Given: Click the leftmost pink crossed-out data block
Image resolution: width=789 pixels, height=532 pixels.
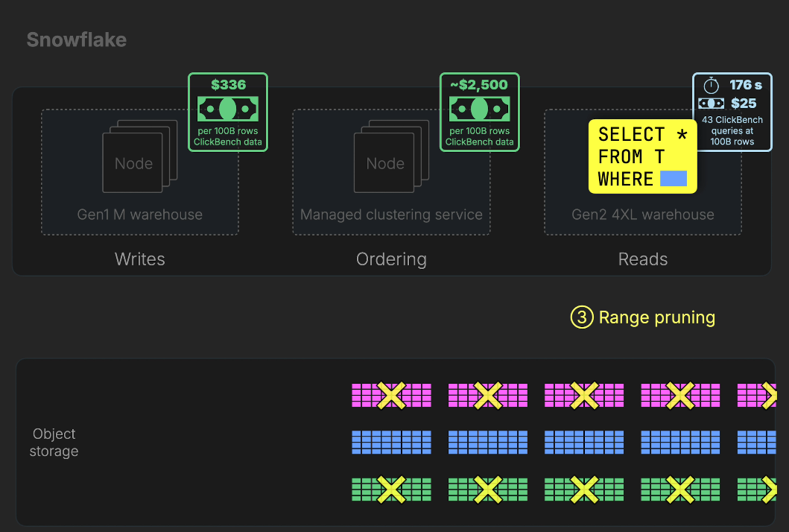Looking at the screenshot, I should click(391, 395).
